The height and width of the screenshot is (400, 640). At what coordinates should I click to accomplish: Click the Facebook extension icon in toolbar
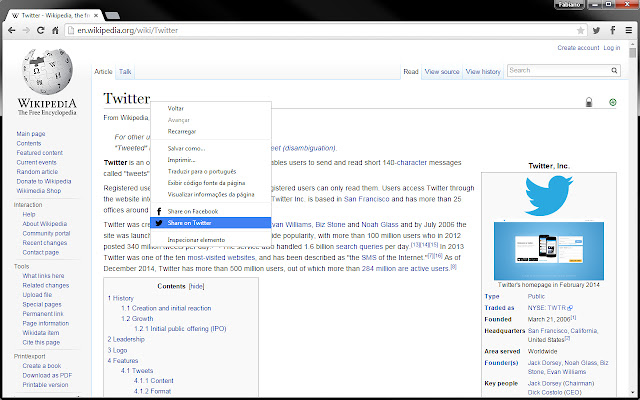pyautogui.click(x=613, y=30)
